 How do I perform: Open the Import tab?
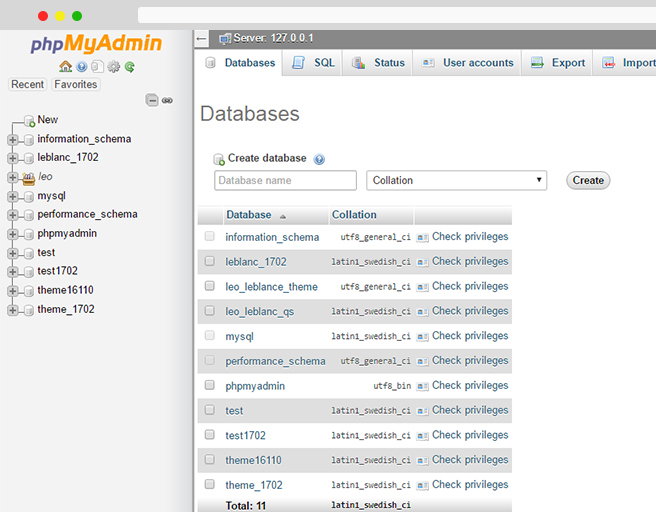tap(625, 63)
